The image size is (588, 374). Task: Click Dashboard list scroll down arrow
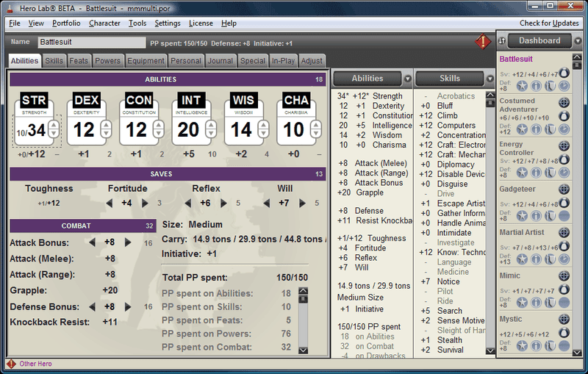coord(577,353)
